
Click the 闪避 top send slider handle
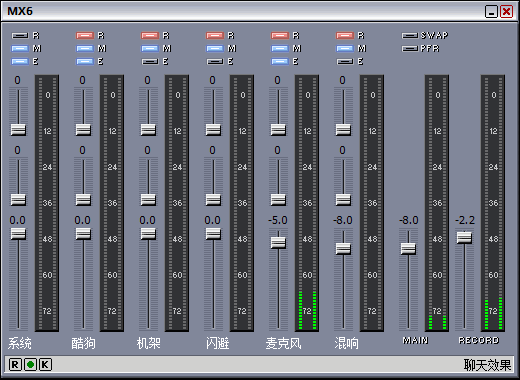[x=213, y=129]
